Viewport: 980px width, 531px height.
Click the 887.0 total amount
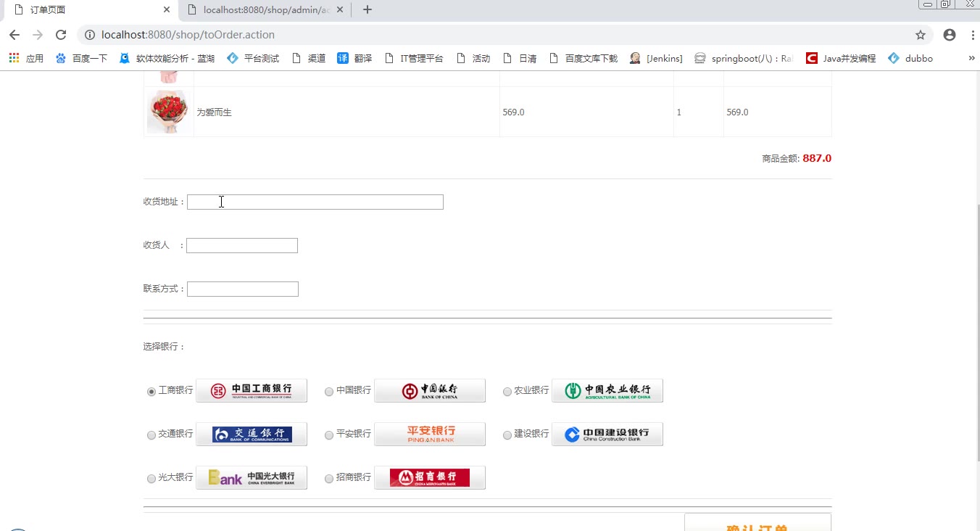coord(817,158)
